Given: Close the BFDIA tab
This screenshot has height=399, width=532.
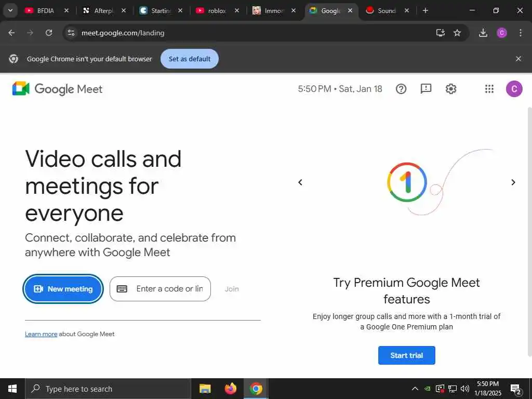Looking at the screenshot, I should click(66, 10).
